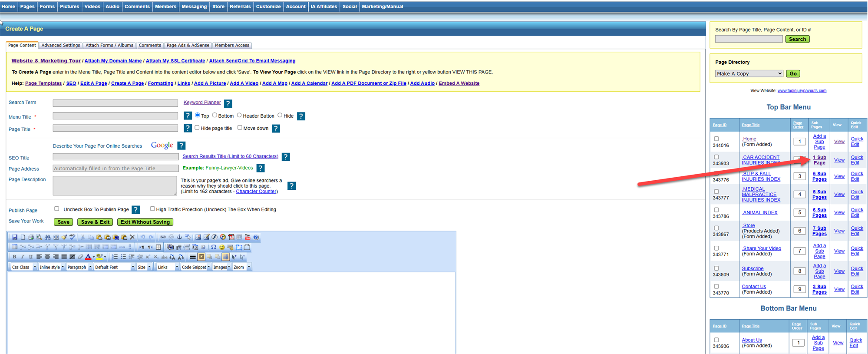This screenshot has height=354, width=868.
Task: Click Exit Without Saving button
Action: pos(145,222)
